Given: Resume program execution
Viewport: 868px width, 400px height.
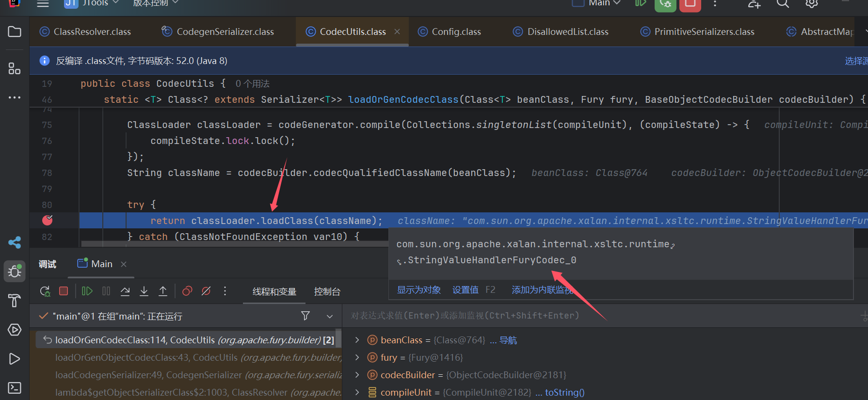Looking at the screenshot, I should [x=87, y=291].
